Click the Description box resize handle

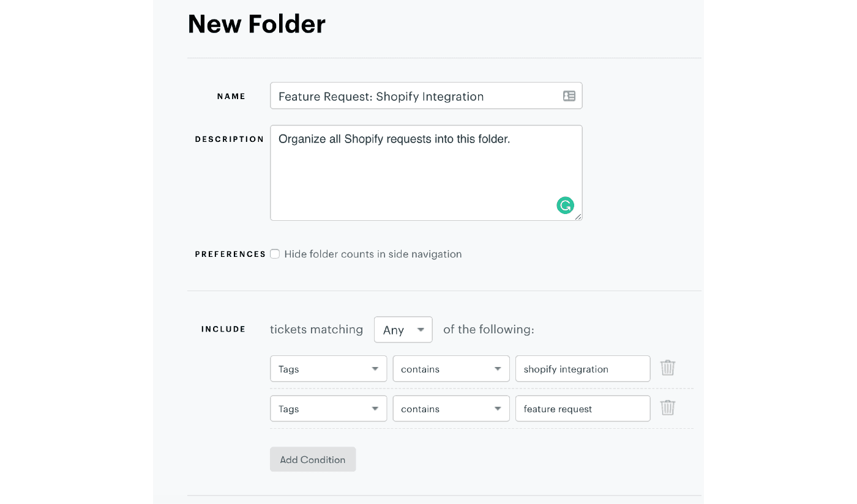578,217
